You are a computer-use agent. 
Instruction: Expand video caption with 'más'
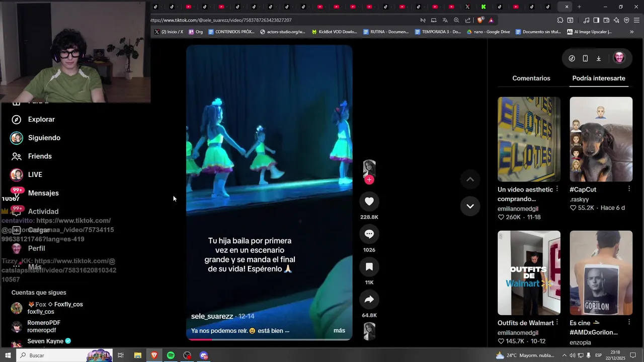[x=339, y=331]
